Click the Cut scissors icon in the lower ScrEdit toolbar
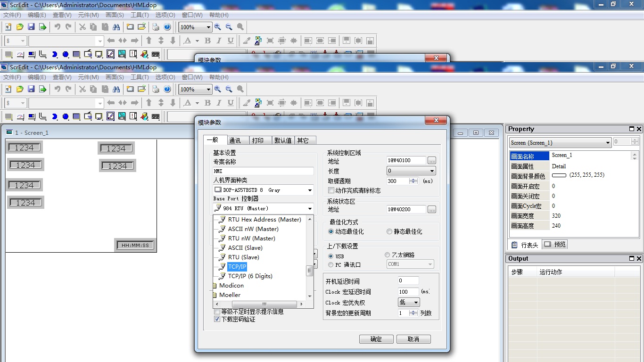 coord(82,89)
